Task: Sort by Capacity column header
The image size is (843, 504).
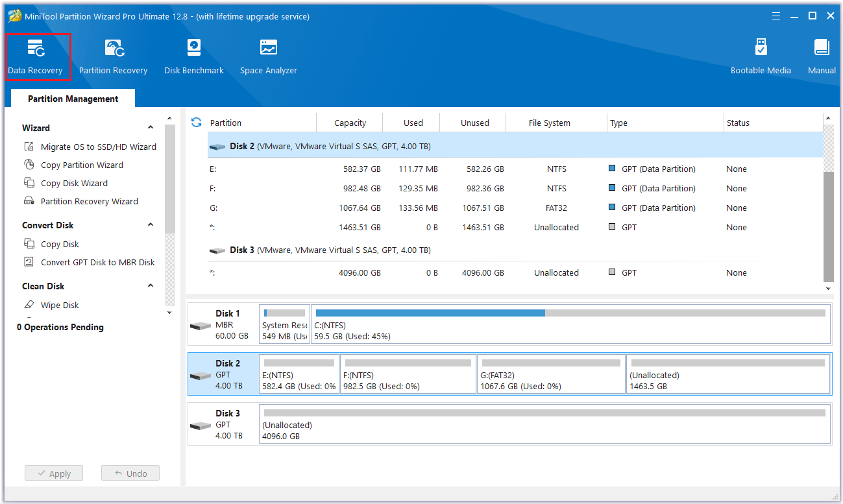Action: 350,123
